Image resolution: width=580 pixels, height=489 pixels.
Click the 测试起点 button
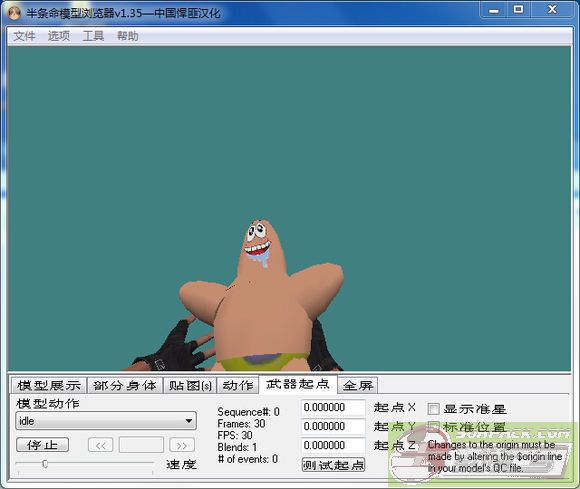pos(333,465)
